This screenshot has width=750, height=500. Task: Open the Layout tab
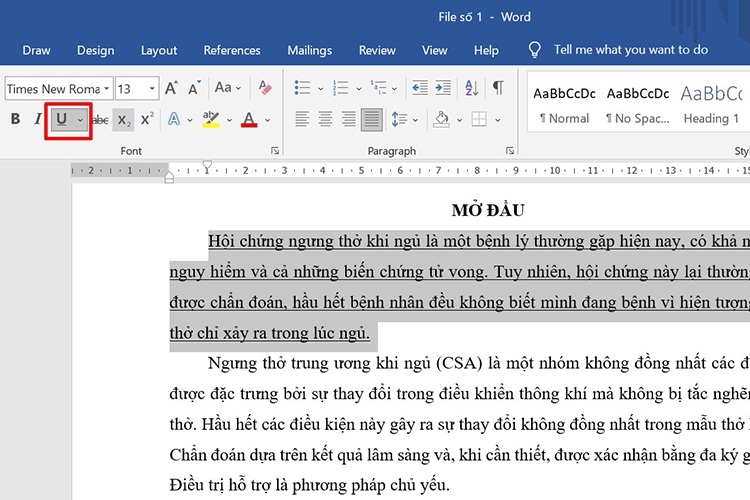point(159,50)
